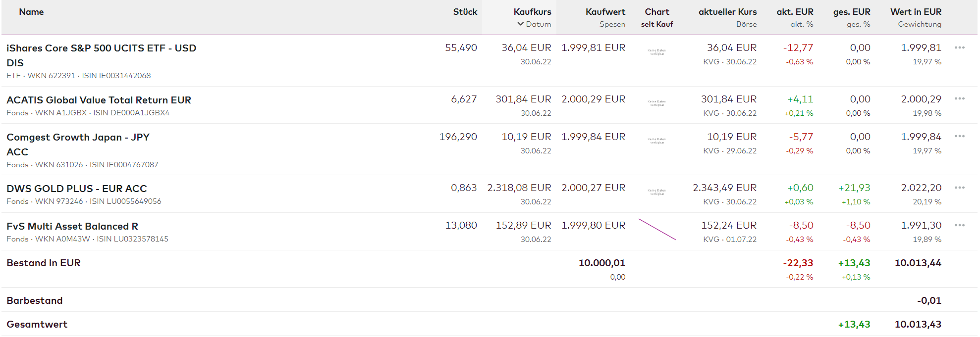
Task: Open ACATIS Global Value Total Return fund
Action: pos(99,100)
